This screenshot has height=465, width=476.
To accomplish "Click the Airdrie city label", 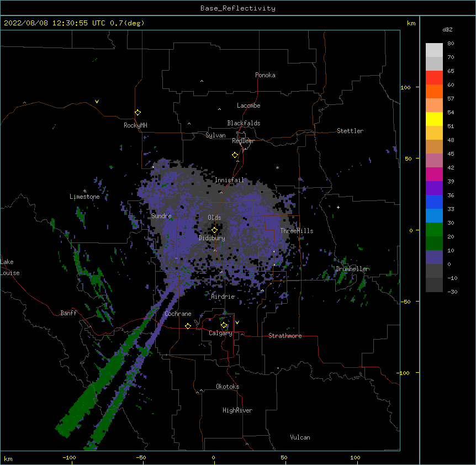I will pos(223,297).
